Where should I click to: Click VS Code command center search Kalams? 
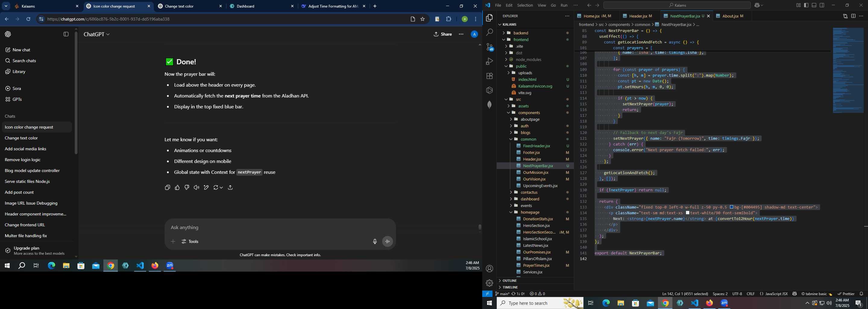tap(677, 5)
